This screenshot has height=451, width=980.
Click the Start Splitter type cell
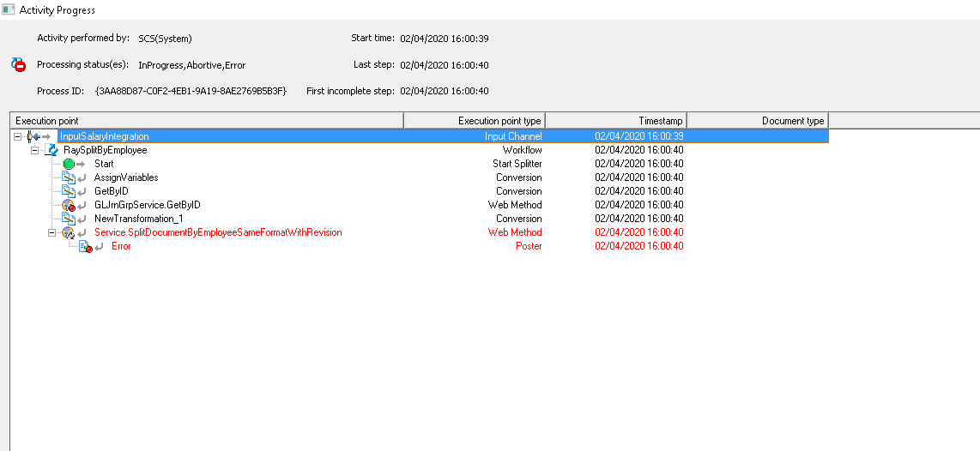(517, 164)
